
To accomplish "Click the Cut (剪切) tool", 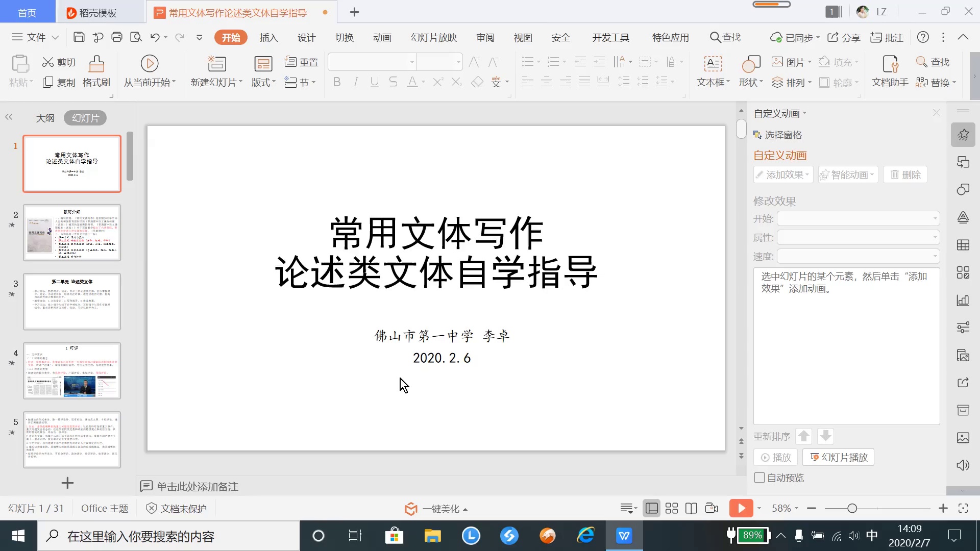I will 59,62.
